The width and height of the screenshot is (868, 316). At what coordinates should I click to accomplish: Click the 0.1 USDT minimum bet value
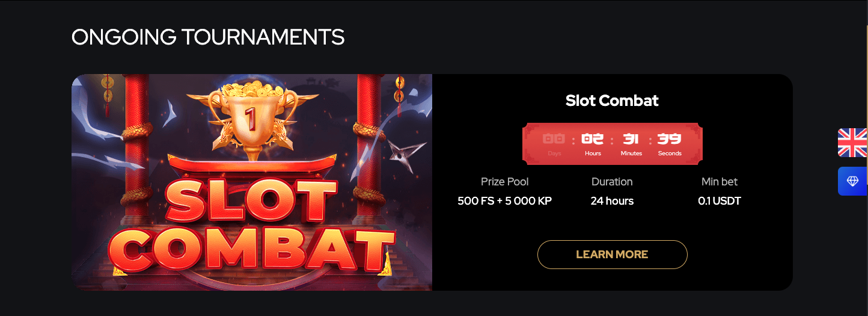click(720, 201)
